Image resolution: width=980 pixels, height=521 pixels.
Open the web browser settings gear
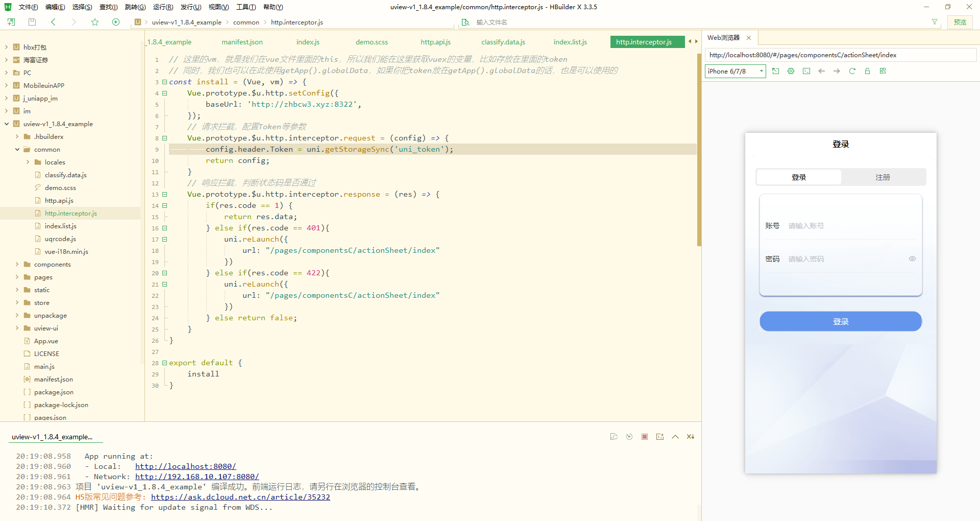(791, 71)
